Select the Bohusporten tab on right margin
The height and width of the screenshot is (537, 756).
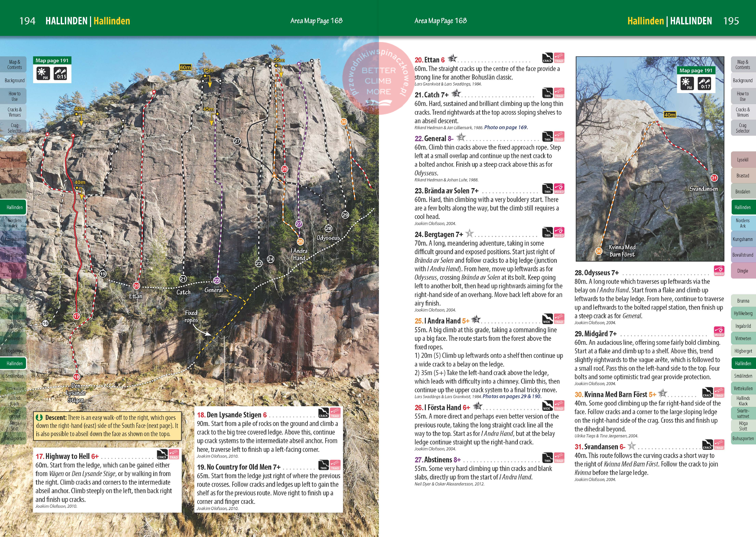click(743, 438)
